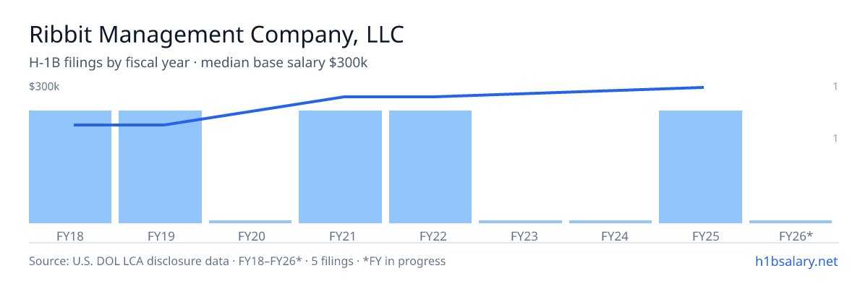The image size is (868, 289).
Task: Select the small FY23 bar
Action: [520, 222]
